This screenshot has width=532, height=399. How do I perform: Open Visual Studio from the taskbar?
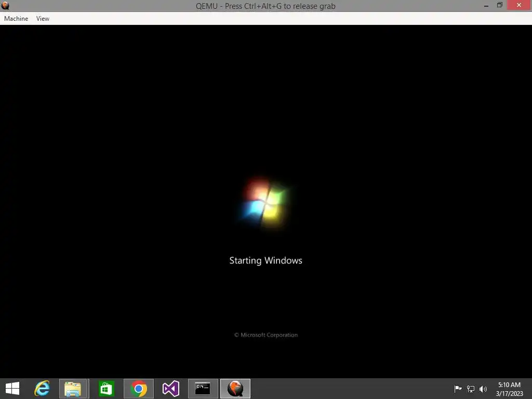(170, 389)
